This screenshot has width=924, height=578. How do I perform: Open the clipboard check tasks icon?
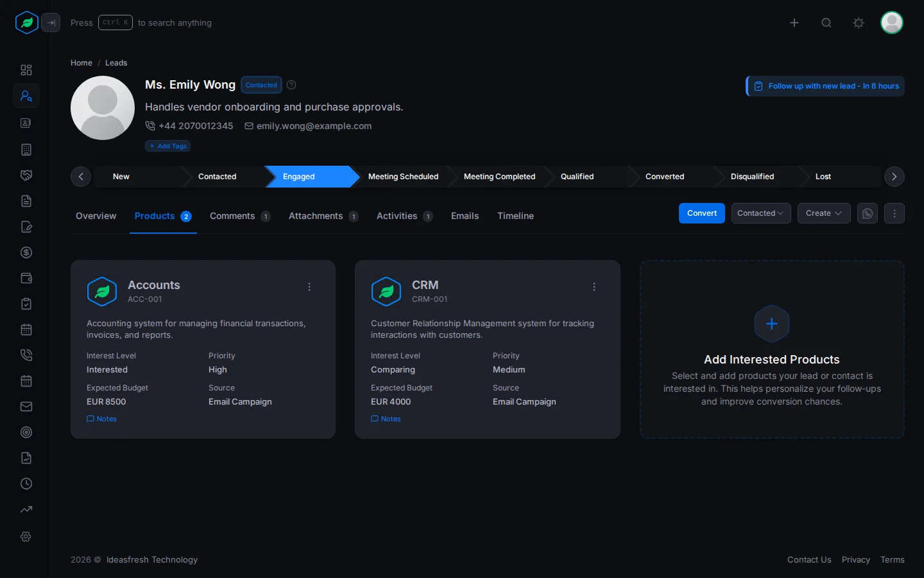point(26,304)
